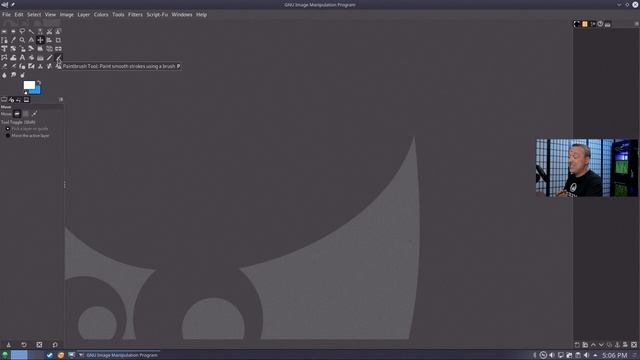
Task: Select the Align tool
Action: 49,40
